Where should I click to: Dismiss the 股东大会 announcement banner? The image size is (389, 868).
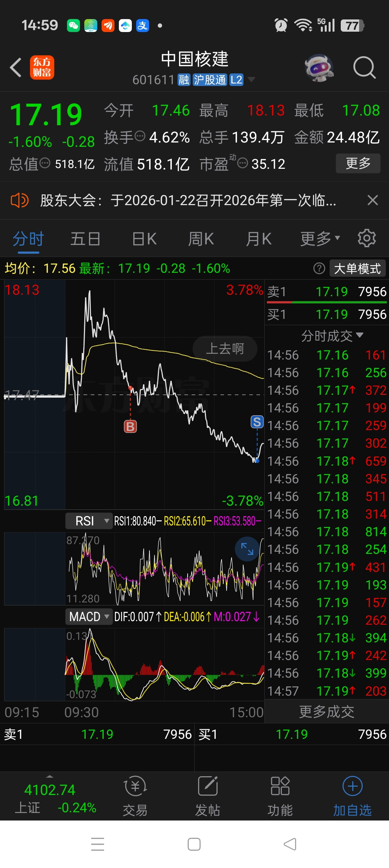coord(373,200)
